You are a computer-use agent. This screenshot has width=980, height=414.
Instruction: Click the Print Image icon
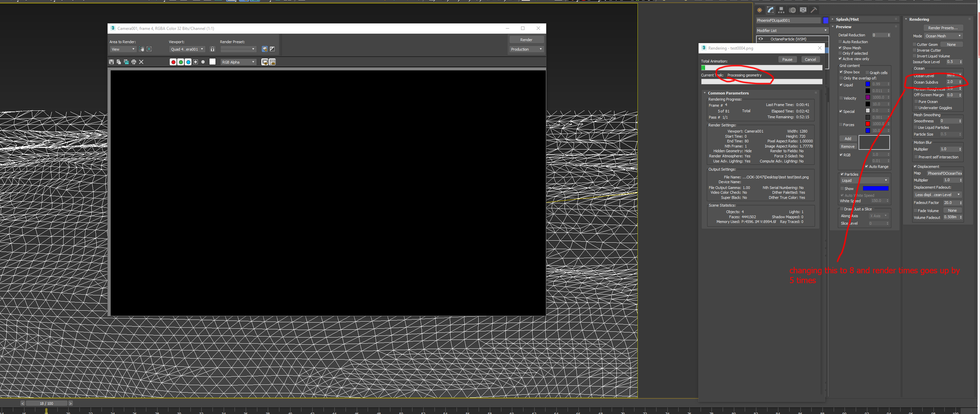pos(133,62)
